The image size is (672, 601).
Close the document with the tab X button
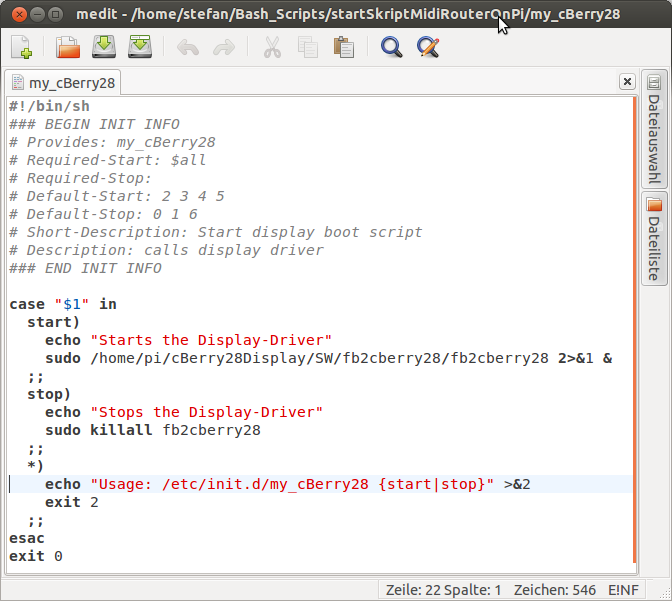(627, 81)
